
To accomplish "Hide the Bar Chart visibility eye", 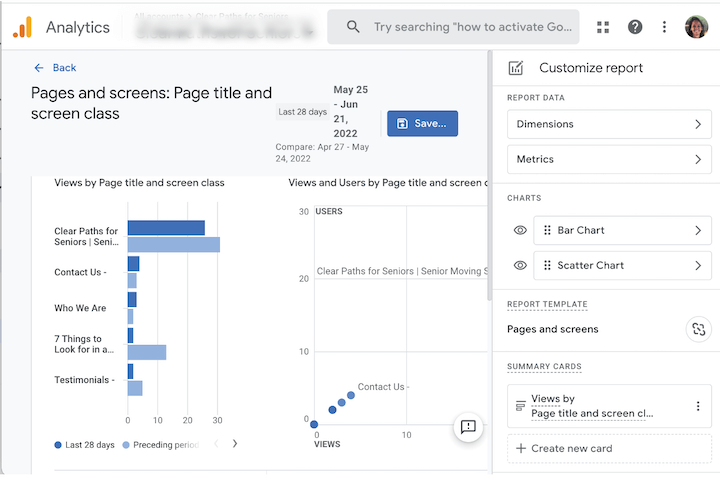I will (520, 230).
